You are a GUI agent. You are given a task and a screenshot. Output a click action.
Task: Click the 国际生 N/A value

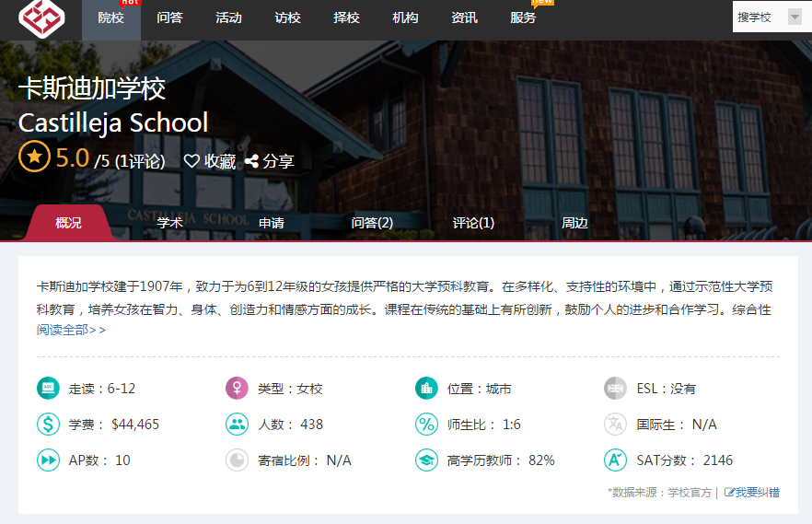click(705, 425)
